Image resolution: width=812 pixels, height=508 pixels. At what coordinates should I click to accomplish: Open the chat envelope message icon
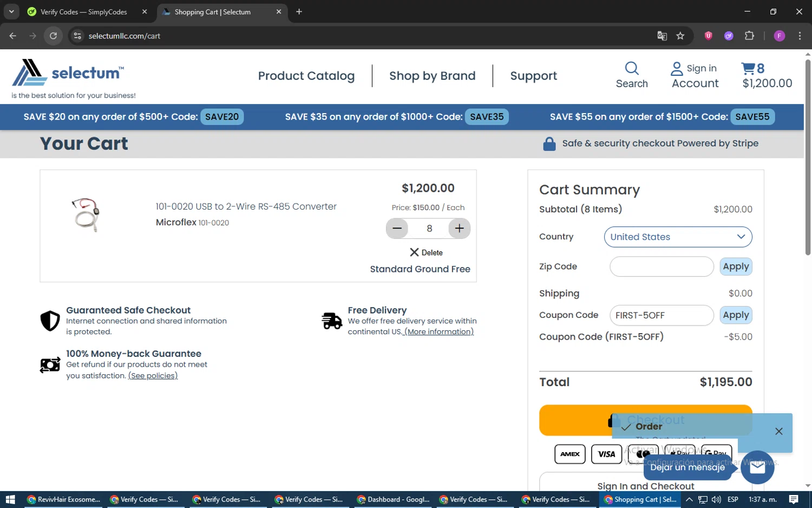pyautogui.click(x=757, y=467)
